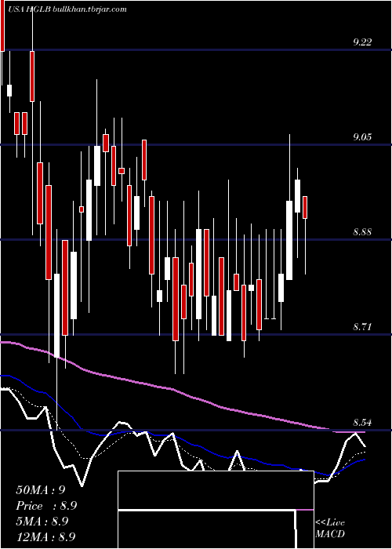Click the upper MACD panel box
The image size is (392, 549).
coord(216,490)
